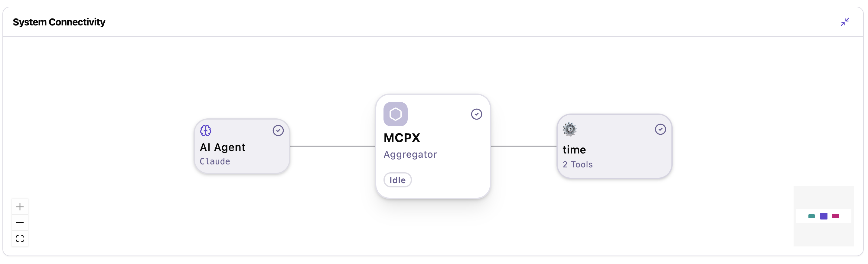Screen dimensions: 868x264
Task: Click the magenta block in minimap
Action: click(x=835, y=216)
